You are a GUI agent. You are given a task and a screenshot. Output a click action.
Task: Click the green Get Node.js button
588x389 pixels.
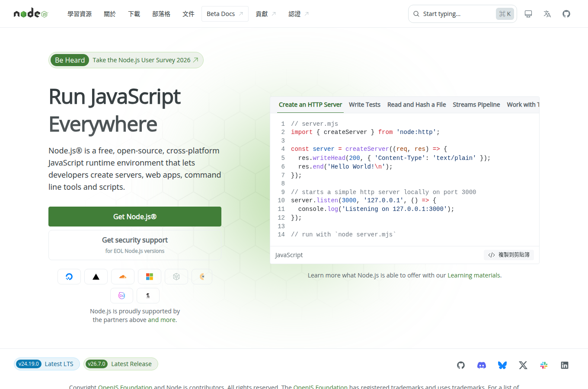click(x=135, y=217)
